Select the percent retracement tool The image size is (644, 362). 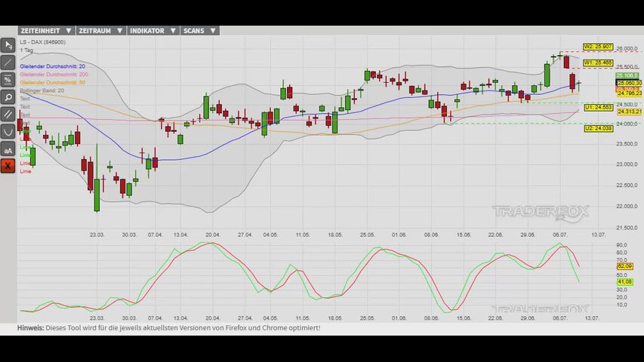(8, 80)
